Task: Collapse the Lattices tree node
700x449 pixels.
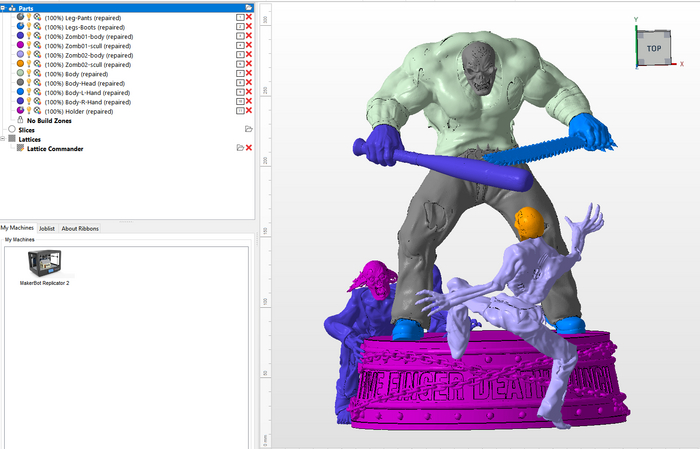Action: pyautogui.click(x=3, y=139)
